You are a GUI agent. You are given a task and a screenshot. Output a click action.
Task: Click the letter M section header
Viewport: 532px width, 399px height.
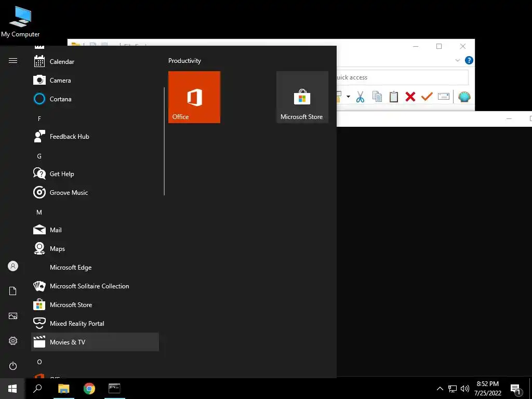point(39,212)
